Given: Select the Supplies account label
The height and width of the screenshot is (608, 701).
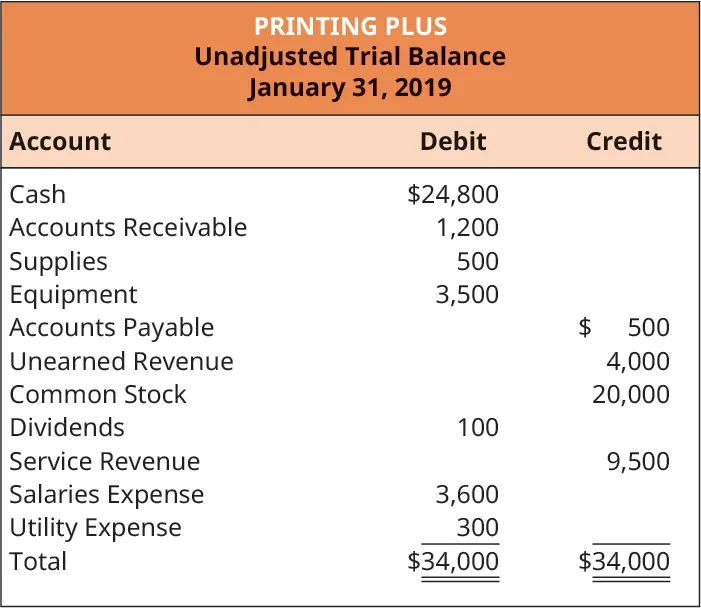Looking at the screenshot, I should click(58, 261).
